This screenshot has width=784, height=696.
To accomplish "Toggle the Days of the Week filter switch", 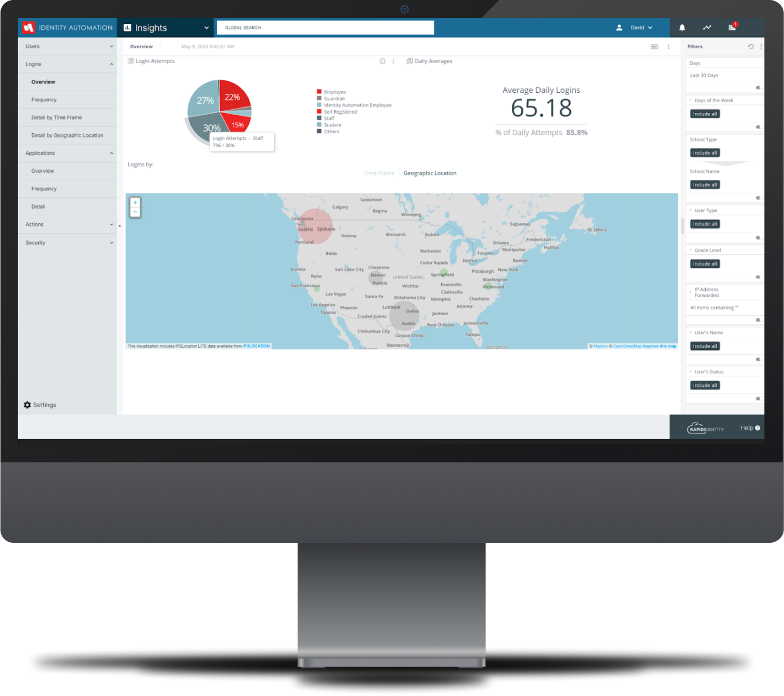I will [758, 127].
